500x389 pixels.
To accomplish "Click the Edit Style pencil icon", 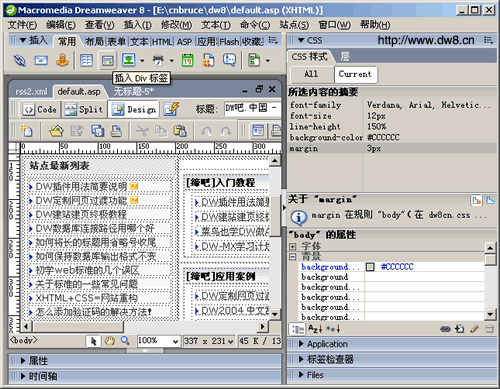I will tap(474, 329).
